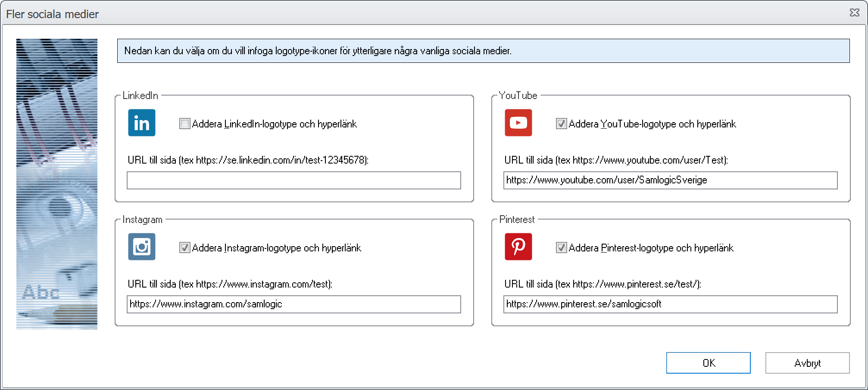Click the Instagram URL input field
Image resolution: width=868 pixels, height=390 pixels.
294,304
